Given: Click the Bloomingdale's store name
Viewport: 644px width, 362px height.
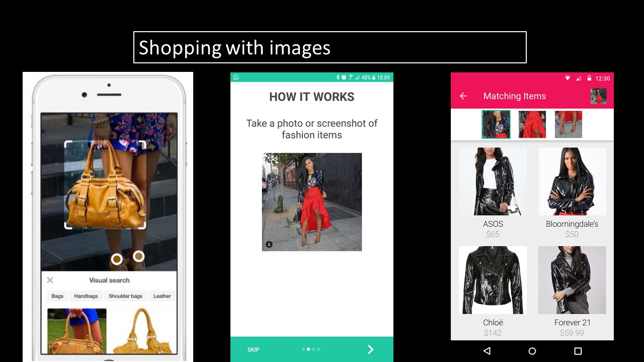Looking at the screenshot, I should (x=572, y=224).
